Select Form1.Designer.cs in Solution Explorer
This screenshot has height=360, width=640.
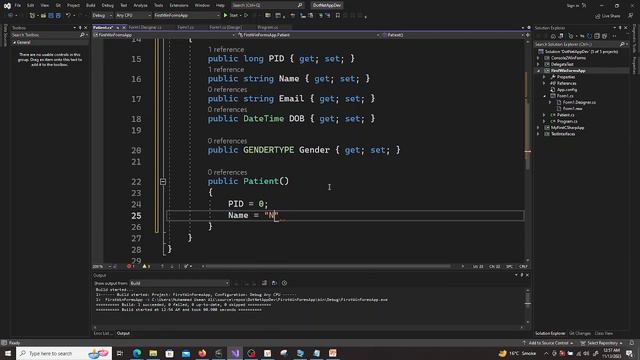click(579, 102)
